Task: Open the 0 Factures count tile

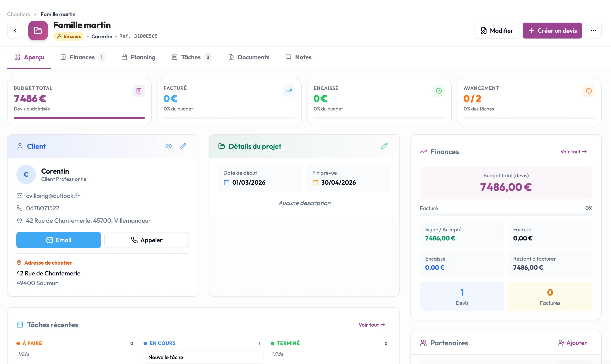Action: click(550, 296)
